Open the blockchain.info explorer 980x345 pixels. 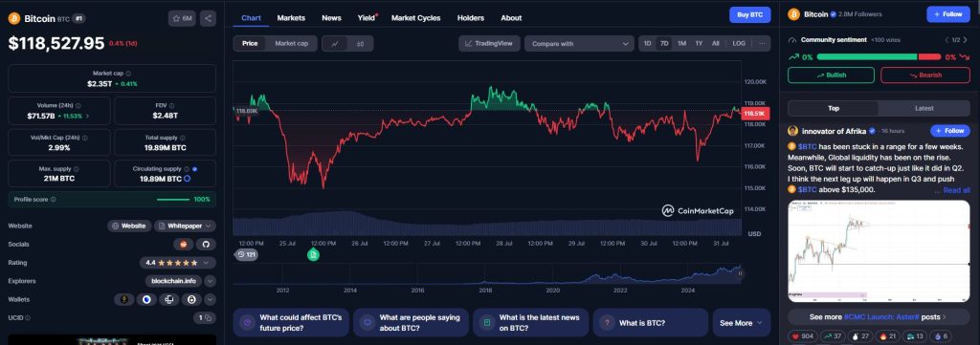click(x=174, y=281)
